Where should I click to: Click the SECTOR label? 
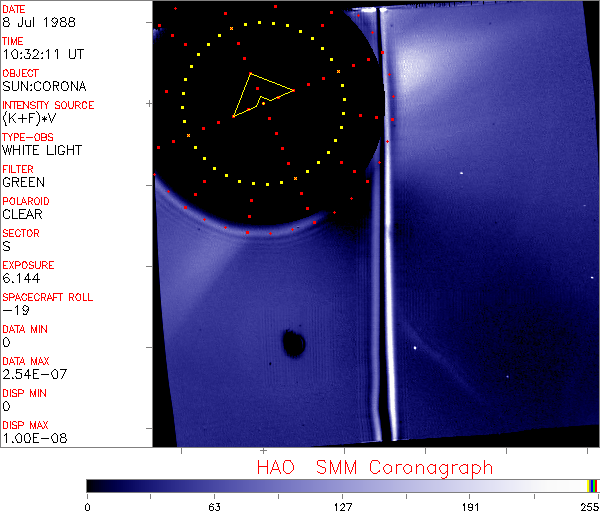pyautogui.click(x=21, y=233)
